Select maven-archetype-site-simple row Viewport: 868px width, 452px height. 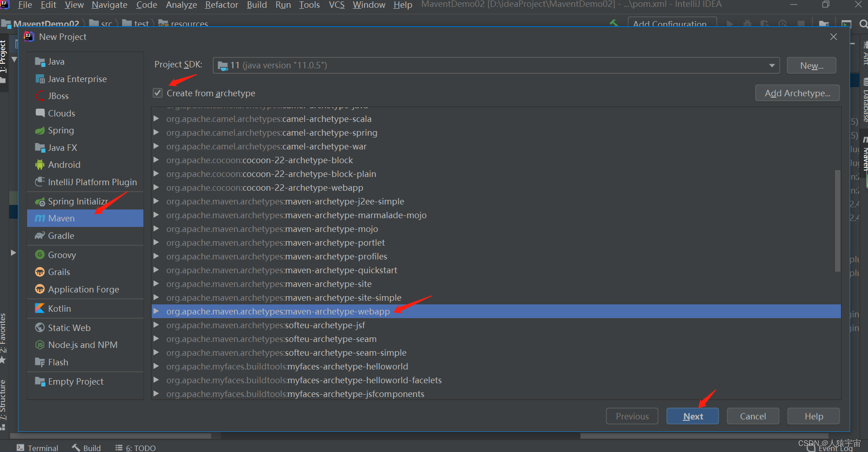coord(496,298)
